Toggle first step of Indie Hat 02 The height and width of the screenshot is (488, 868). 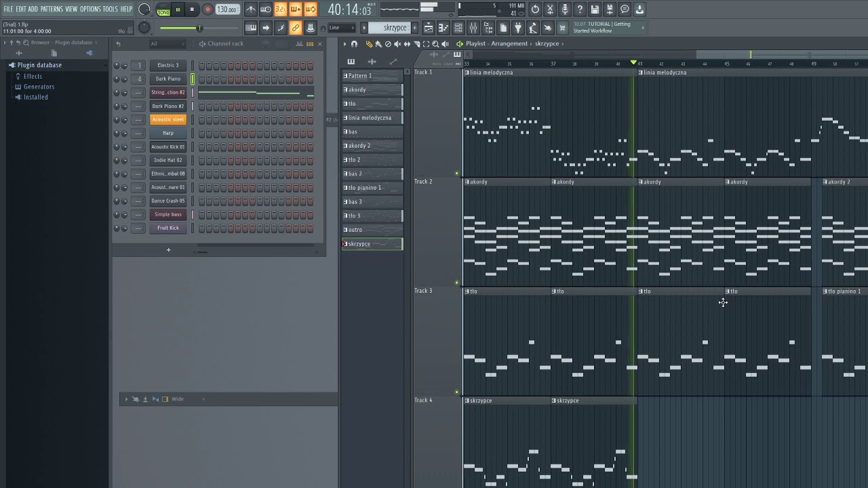pyautogui.click(x=201, y=161)
